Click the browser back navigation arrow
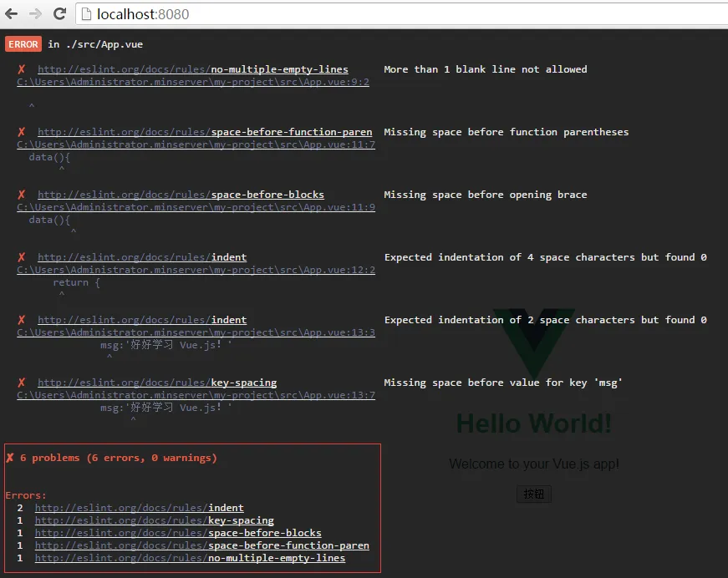Viewport: 728px width, 578px height. click(12, 13)
